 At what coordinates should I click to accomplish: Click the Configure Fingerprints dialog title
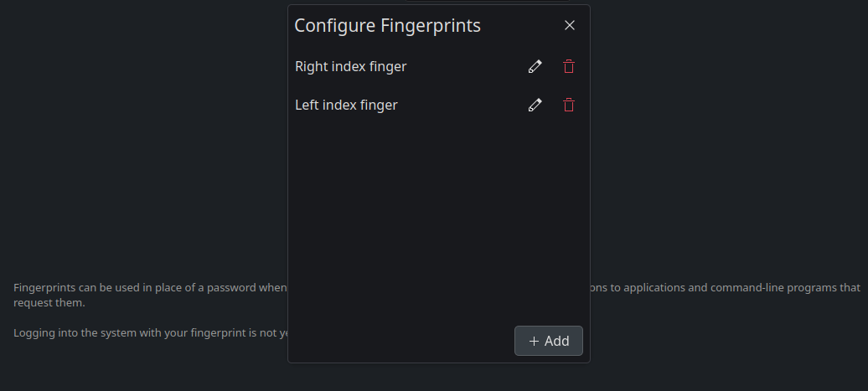click(x=387, y=25)
